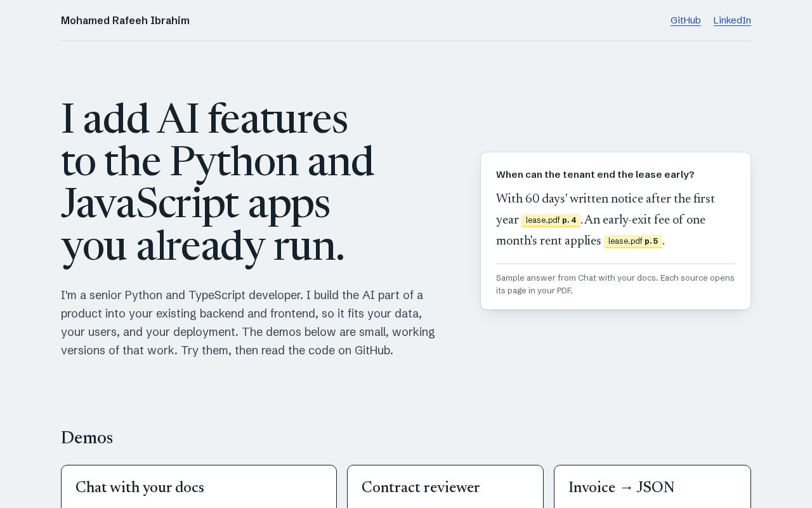Screen dimensions: 812x508
Task: Open the Chat with your docs demo card
Action: click(199, 487)
